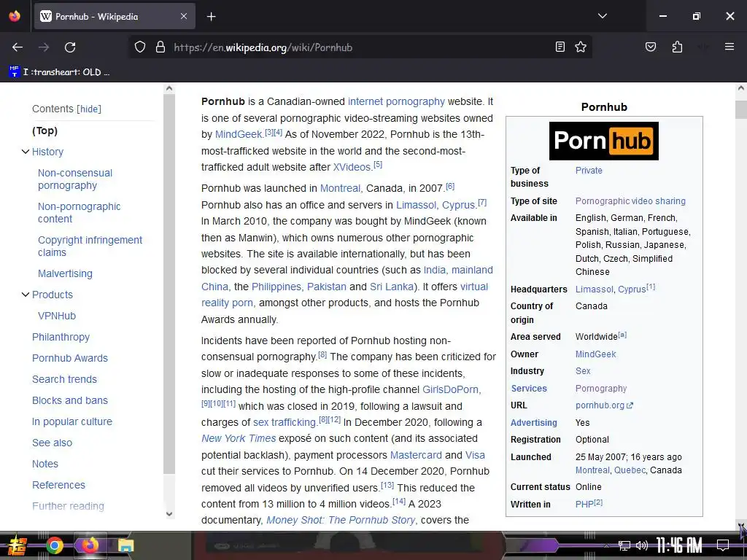This screenshot has width=747, height=560.
Task: Open Quebec link in infobox
Action: click(x=630, y=470)
